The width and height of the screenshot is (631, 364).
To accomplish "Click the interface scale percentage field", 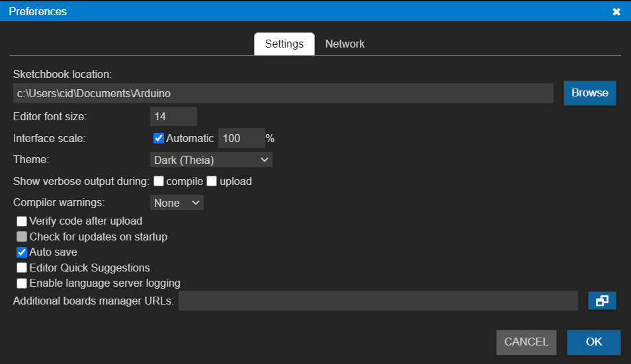I will [241, 138].
